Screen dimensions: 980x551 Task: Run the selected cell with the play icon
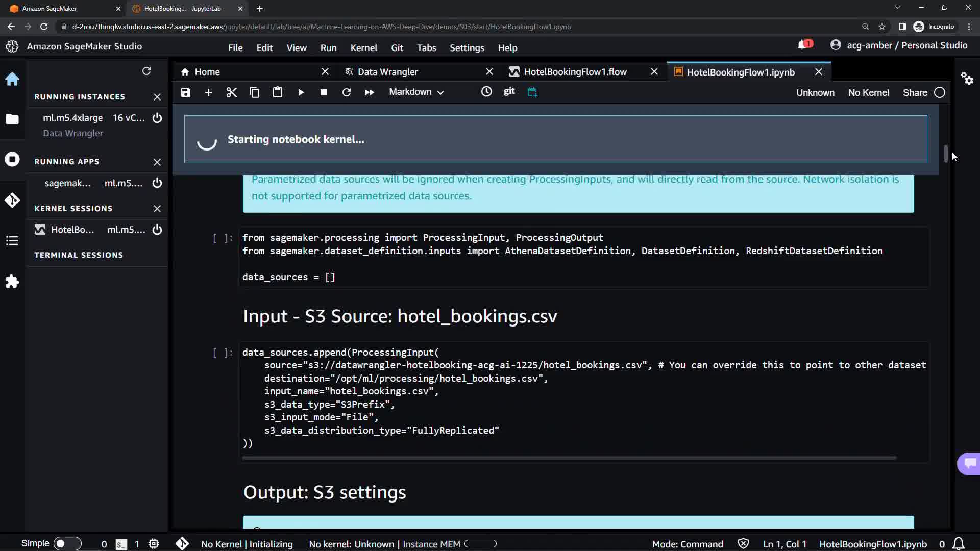[301, 92]
